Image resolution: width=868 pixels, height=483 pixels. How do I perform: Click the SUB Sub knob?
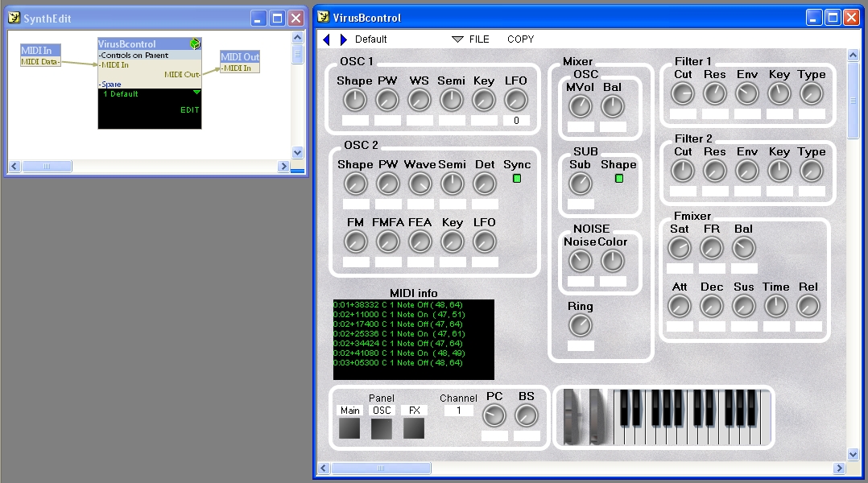click(580, 184)
